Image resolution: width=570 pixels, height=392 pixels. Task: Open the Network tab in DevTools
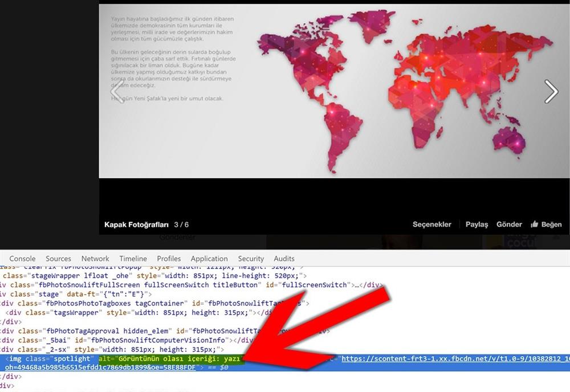(95, 259)
